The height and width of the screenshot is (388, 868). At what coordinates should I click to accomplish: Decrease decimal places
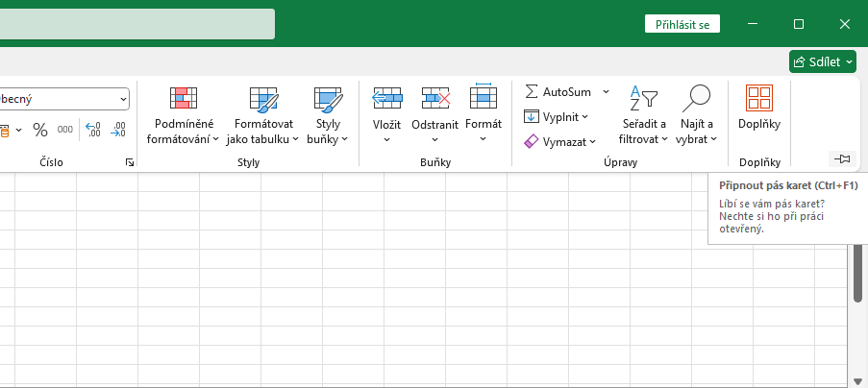(118, 130)
